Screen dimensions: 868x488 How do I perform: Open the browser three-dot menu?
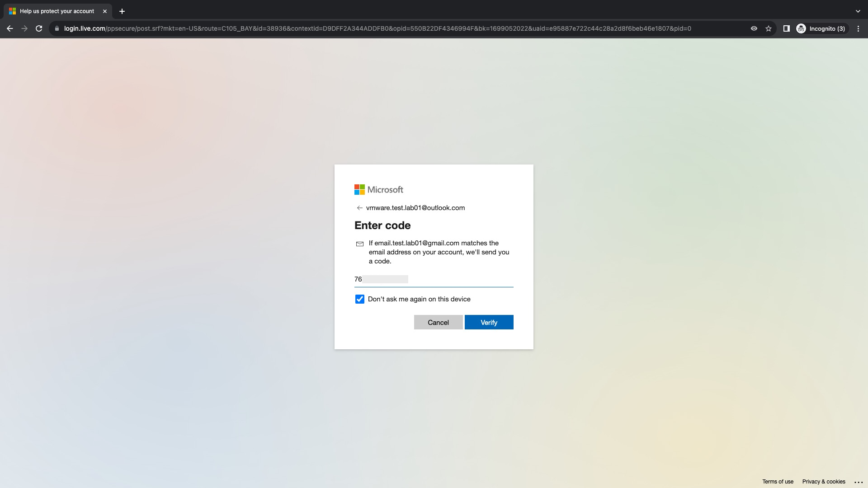pos(859,28)
